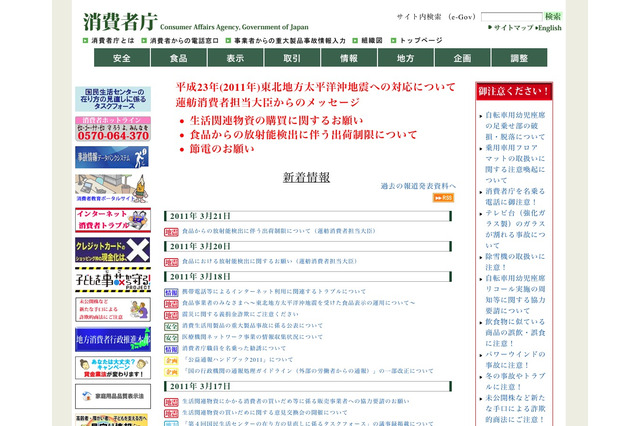Open the 調整 navigation tab
Screen dimensions: 640x426
(x=519, y=58)
